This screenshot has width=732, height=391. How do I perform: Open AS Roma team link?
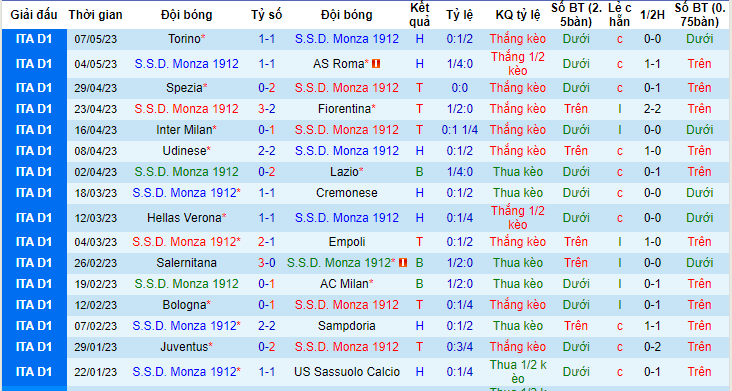point(338,63)
